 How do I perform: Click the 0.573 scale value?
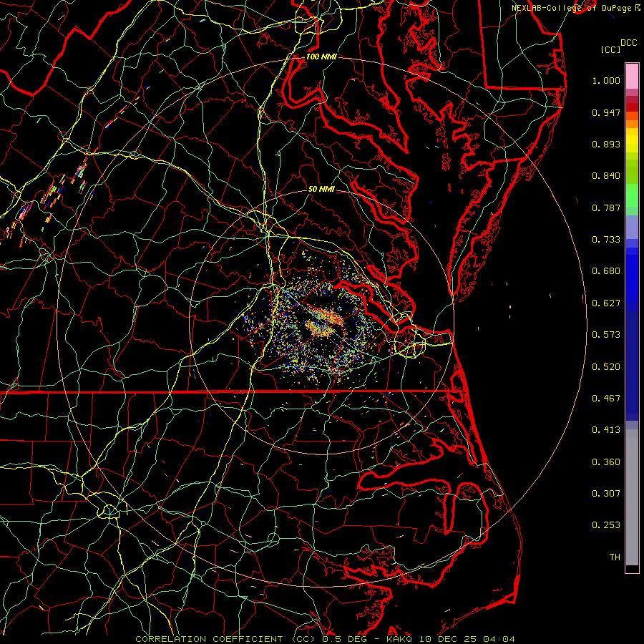[x=606, y=335]
